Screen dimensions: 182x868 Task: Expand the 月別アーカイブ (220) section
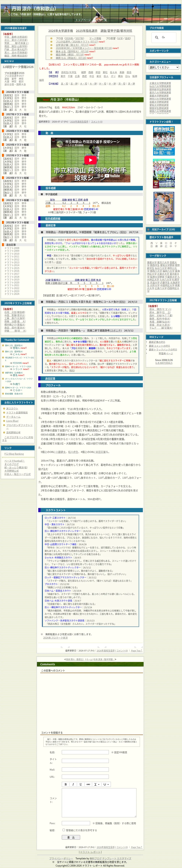(x=163, y=229)
